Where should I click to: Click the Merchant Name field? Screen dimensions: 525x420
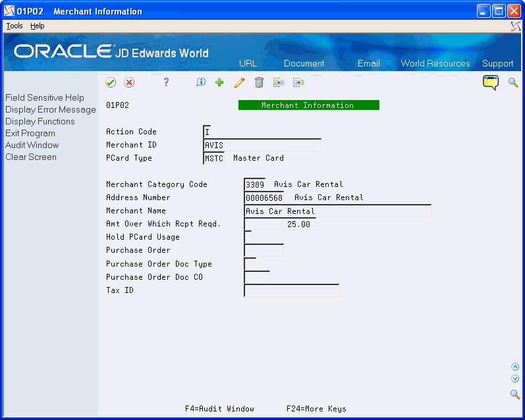[337, 211]
